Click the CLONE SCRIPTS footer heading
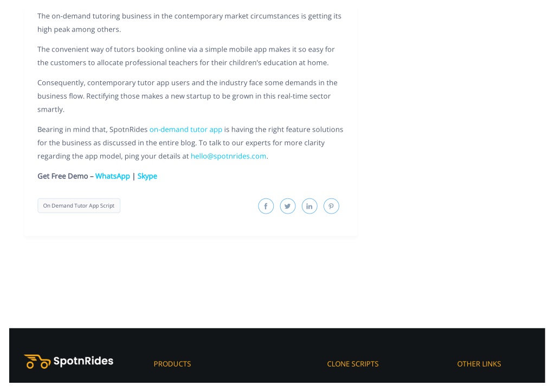 [x=353, y=364]
